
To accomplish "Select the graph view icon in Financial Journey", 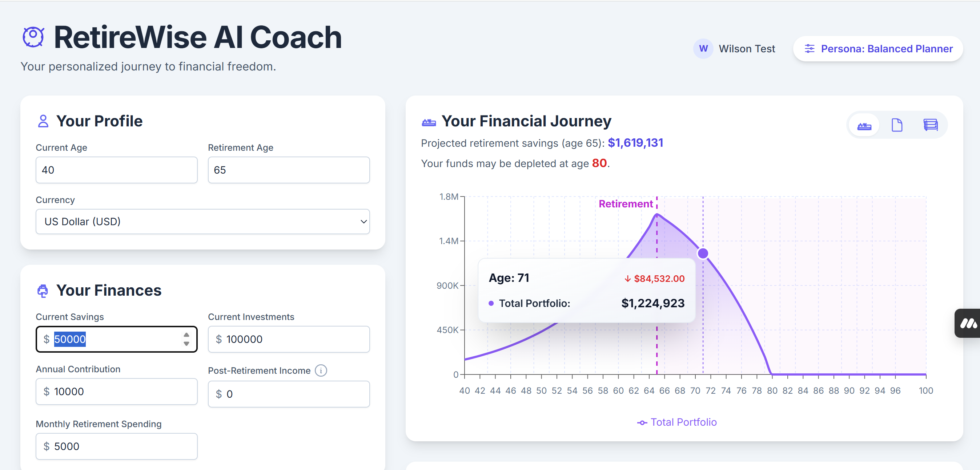I will [x=865, y=125].
